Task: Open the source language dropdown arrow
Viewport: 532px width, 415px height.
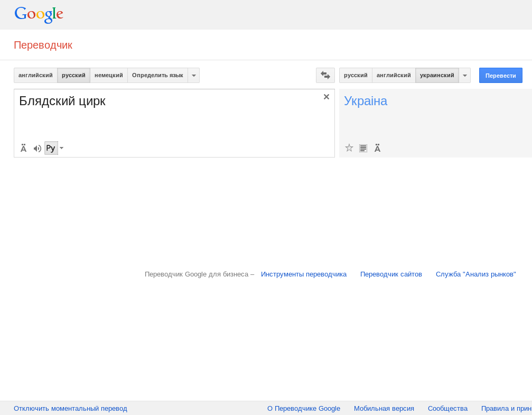Action: coord(194,76)
